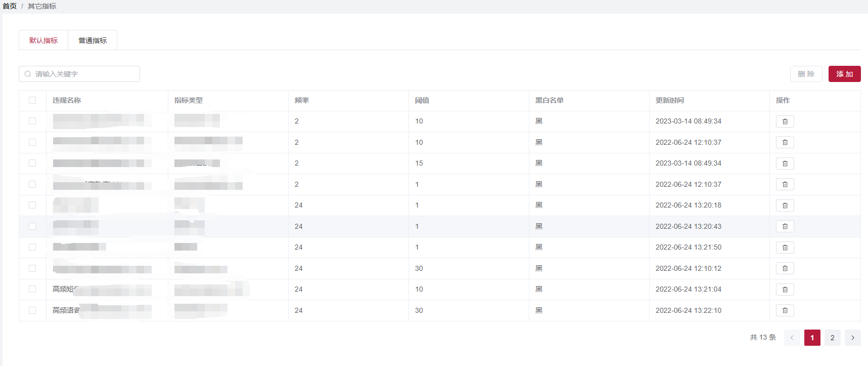
Task: Select checkbox of row updated 12:10:12
Action: [32, 268]
